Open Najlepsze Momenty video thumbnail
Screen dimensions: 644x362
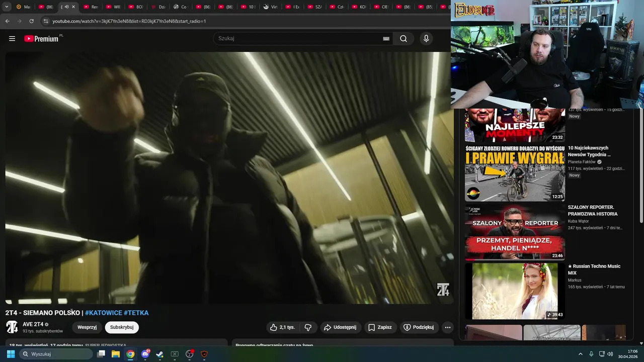click(515, 125)
